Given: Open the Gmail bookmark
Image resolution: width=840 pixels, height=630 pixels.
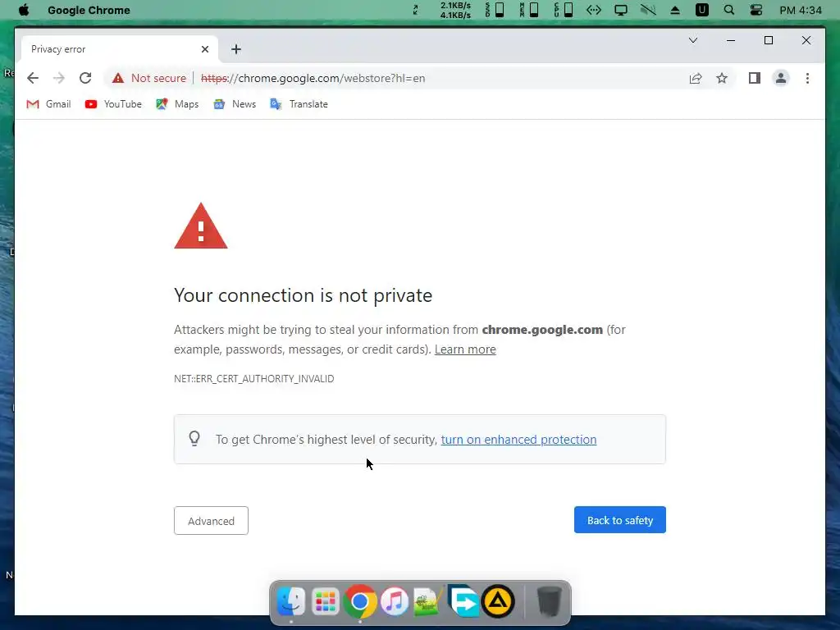Looking at the screenshot, I should [x=48, y=104].
